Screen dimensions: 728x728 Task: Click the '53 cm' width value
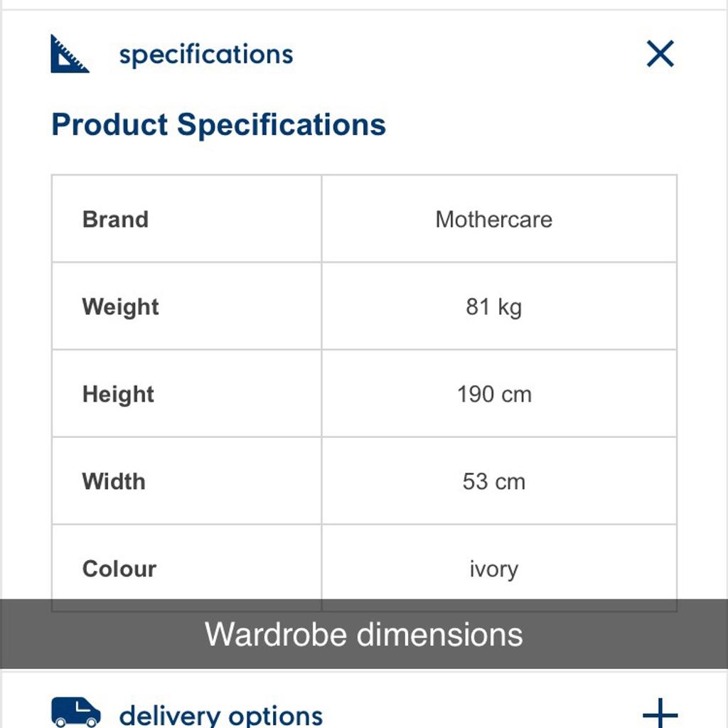click(x=493, y=481)
